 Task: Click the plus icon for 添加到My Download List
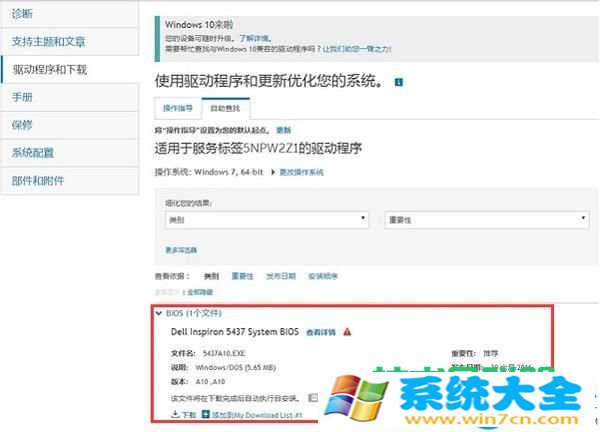(205, 414)
